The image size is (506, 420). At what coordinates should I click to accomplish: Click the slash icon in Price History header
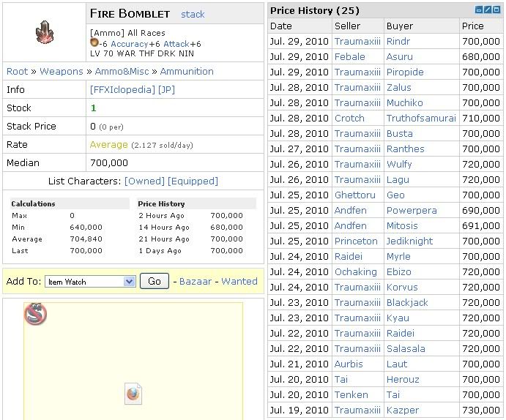coord(488,10)
